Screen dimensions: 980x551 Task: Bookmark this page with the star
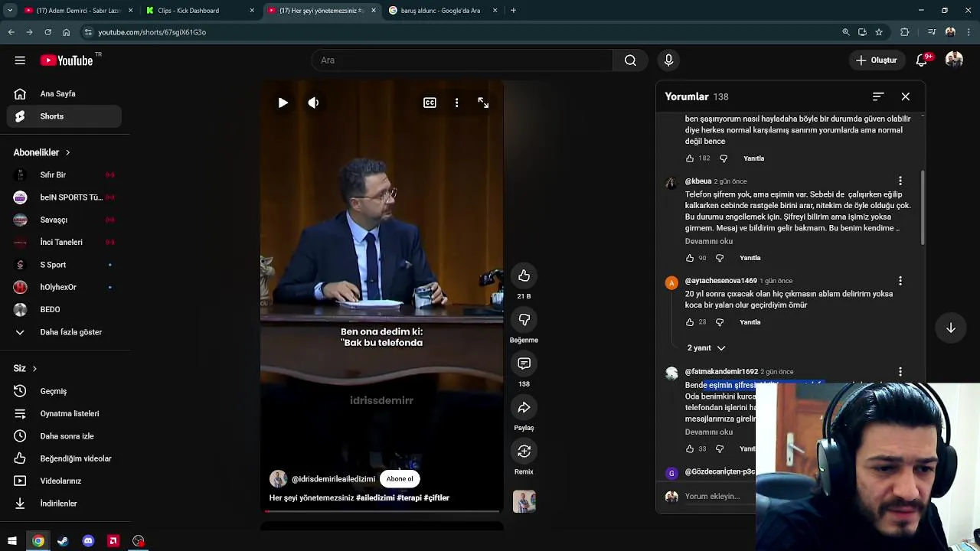click(879, 32)
